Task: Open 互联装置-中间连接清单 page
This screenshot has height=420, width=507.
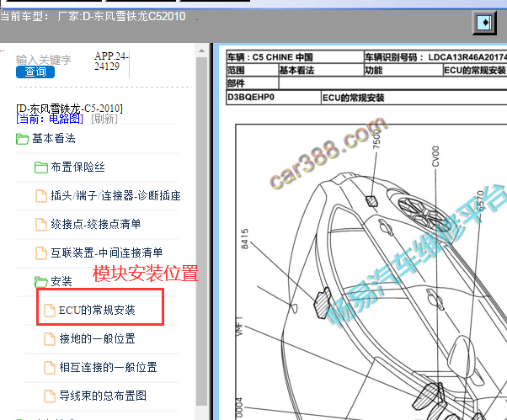Action: click(107, 253)
